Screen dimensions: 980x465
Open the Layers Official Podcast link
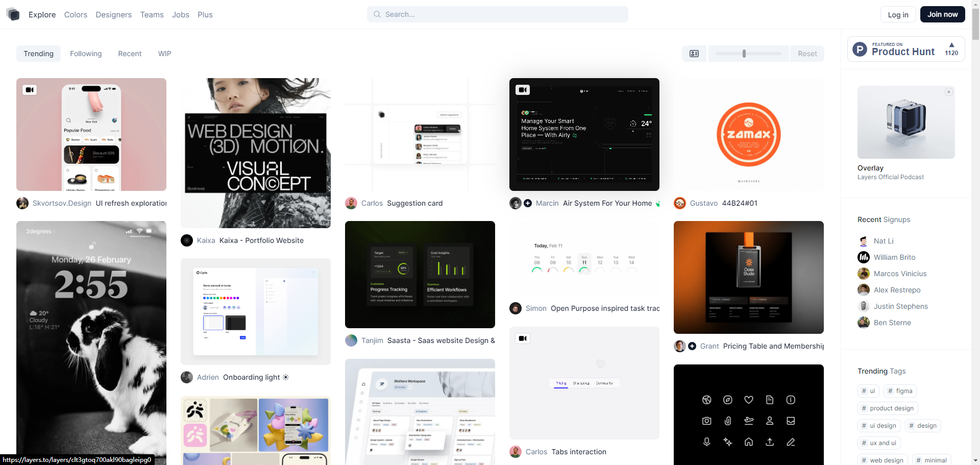pos(891,177)
